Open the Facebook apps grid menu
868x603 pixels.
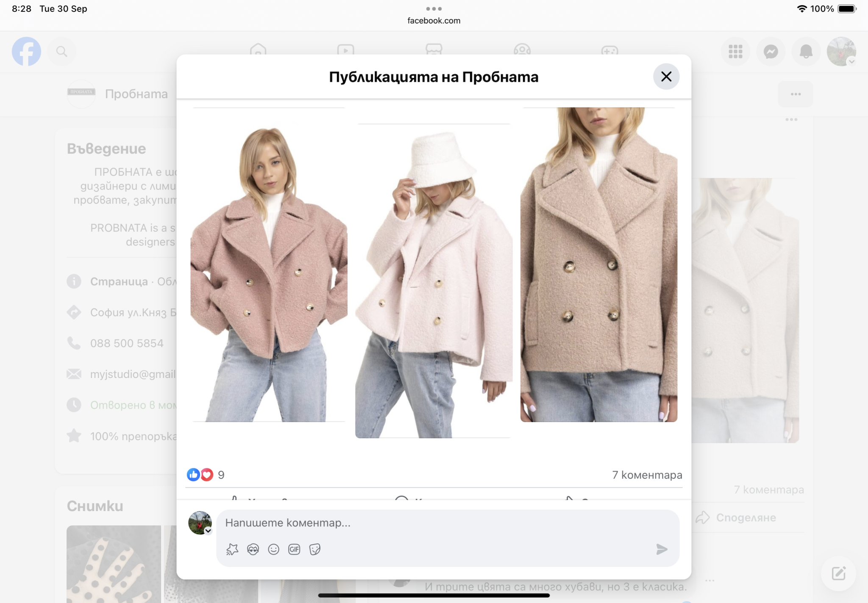(x=735, y=52)
